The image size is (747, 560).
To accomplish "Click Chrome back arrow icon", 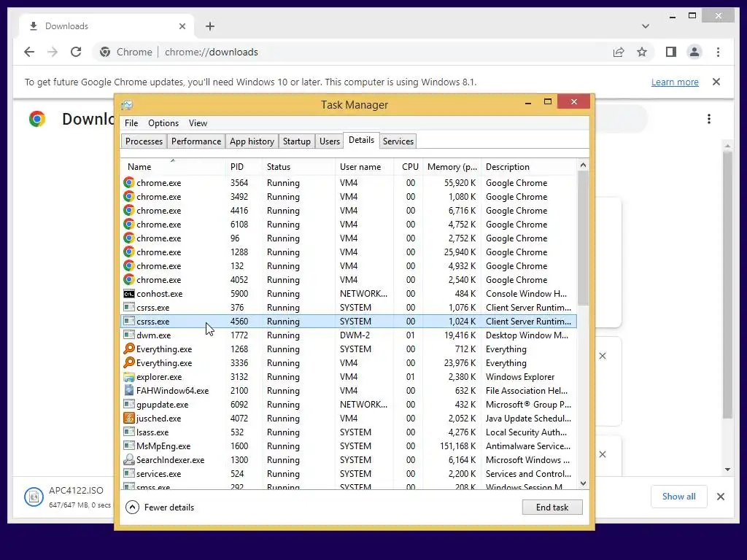I will [29, 52].
